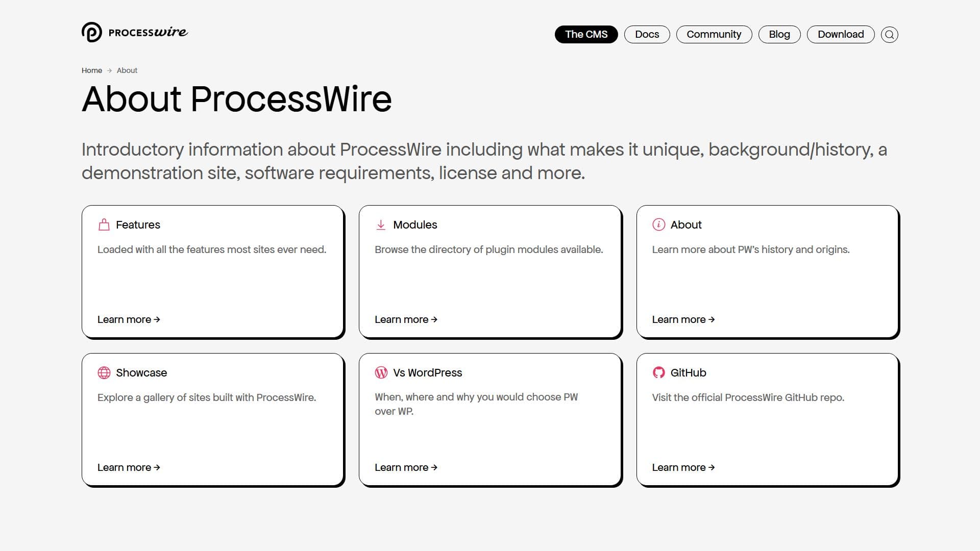The image size is (980, 551).
Task: Click 'Explore a gallery of sites' text
Action: [207, 397]
